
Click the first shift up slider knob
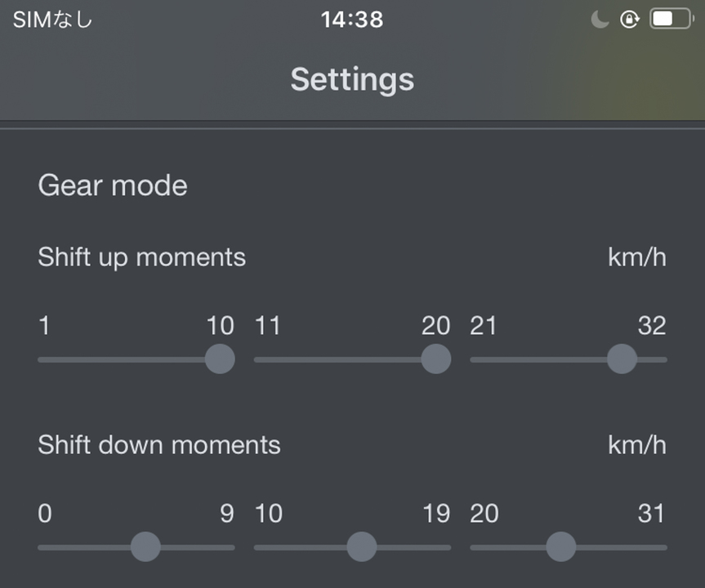(x=220, y=359)
